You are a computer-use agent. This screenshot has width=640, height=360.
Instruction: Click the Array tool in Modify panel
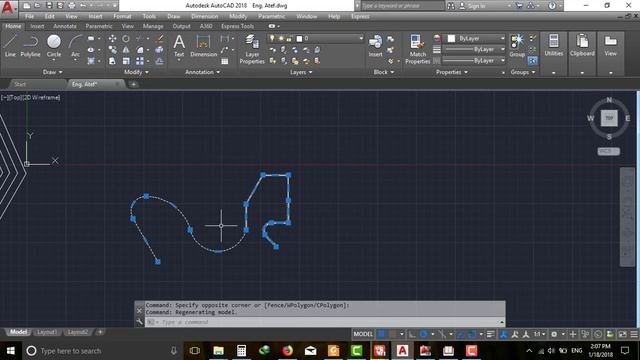click(x=140, y=61)
